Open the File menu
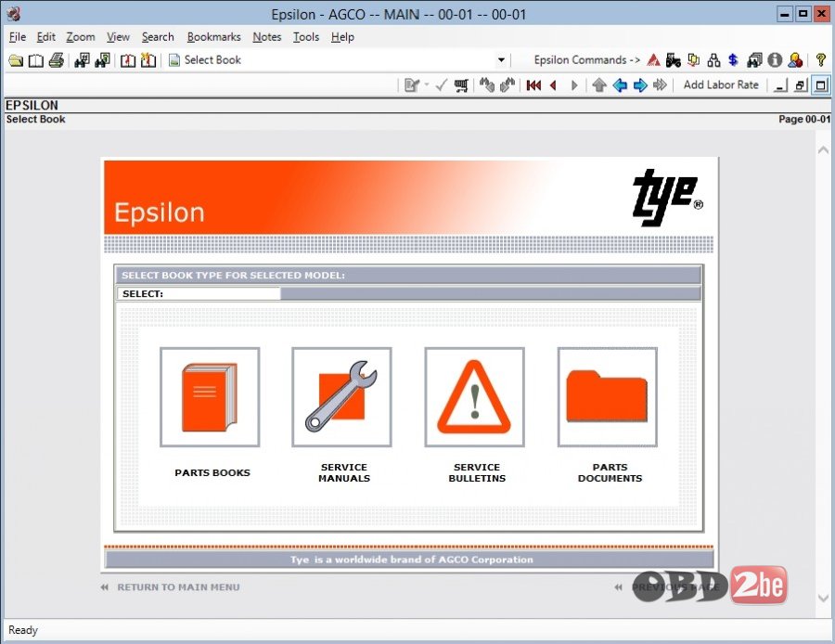Viewport: 835px width, 644px height. (x=18, y=37)
